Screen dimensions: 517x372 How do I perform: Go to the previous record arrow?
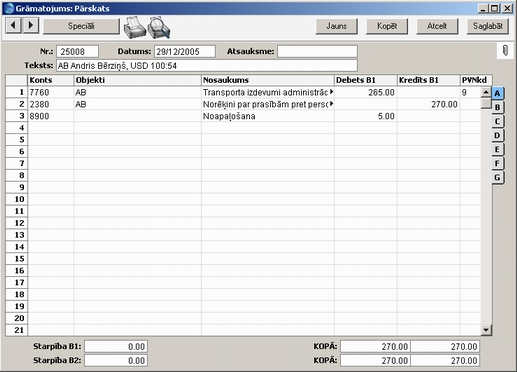click(13, 25)
